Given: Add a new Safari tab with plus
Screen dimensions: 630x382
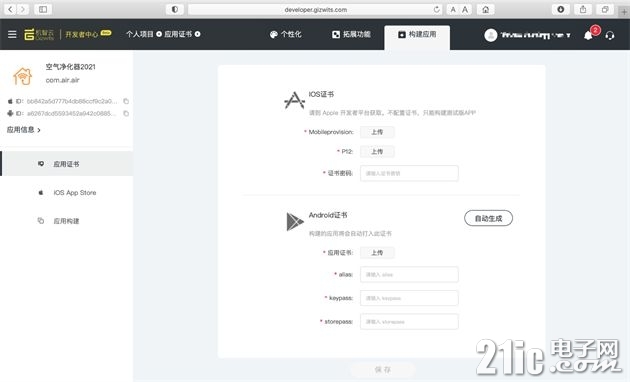Looking at the screenshot, I should (x=624, y=12).
